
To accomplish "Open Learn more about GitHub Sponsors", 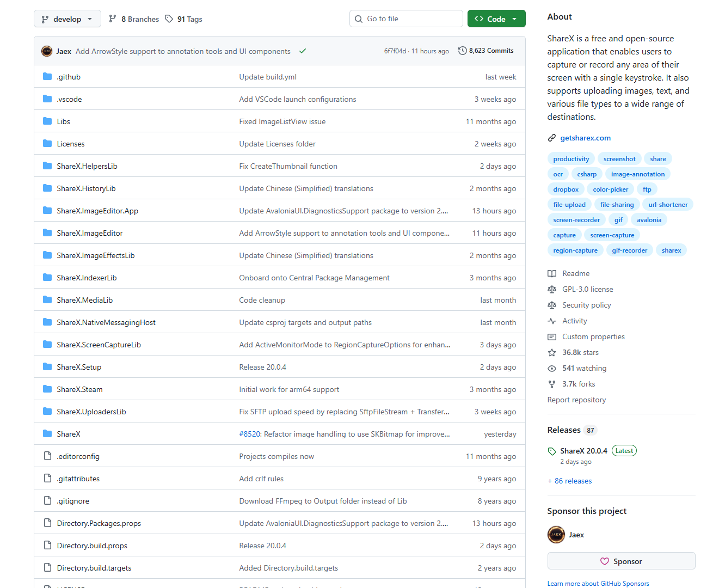I will point(598,584).
